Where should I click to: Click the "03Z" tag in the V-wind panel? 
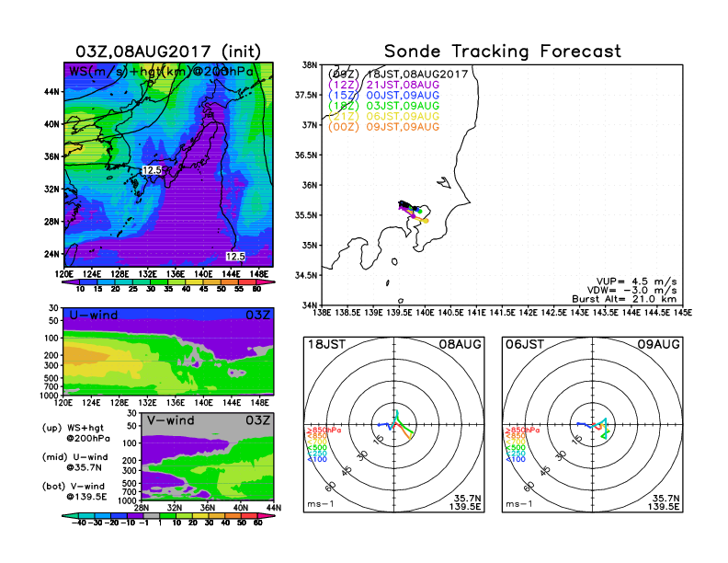pyautogui.click(x=257, y=420)
